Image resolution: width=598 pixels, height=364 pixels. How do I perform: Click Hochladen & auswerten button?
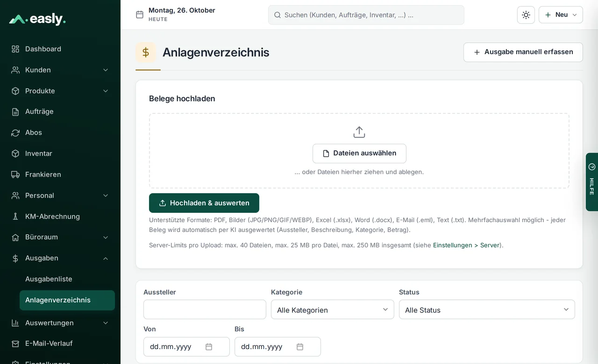[204, 203]
